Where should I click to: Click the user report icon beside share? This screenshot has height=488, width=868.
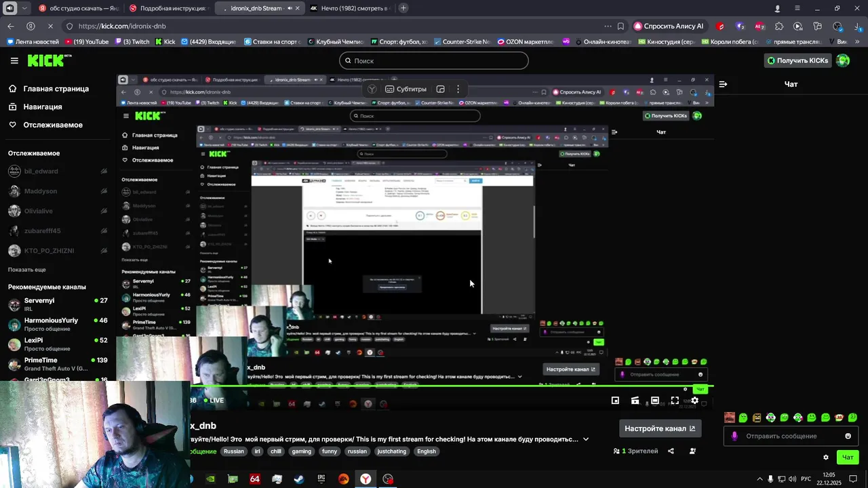(x=692, y=451)
